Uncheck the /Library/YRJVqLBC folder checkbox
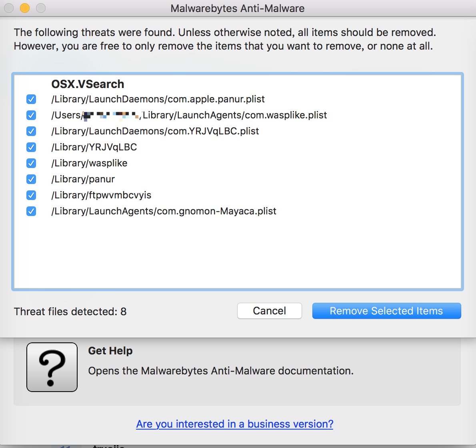Viewport: 476px width, 448px height. click(x=31, y=147)
